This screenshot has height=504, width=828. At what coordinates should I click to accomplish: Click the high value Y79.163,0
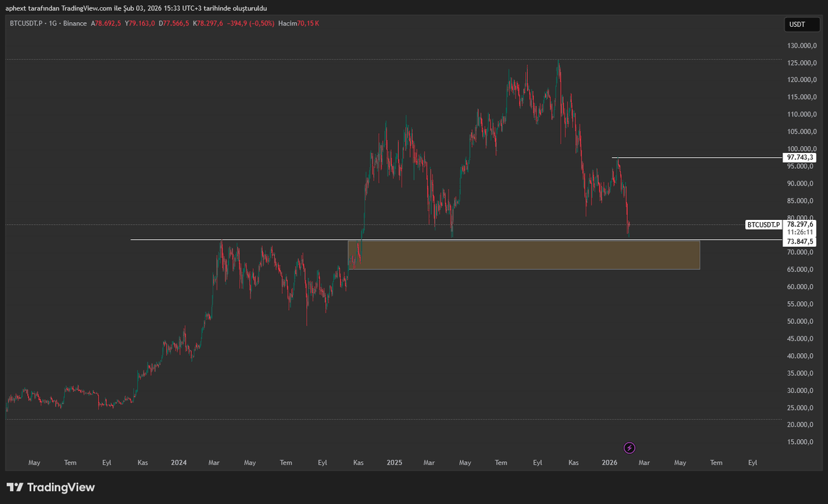140,23
